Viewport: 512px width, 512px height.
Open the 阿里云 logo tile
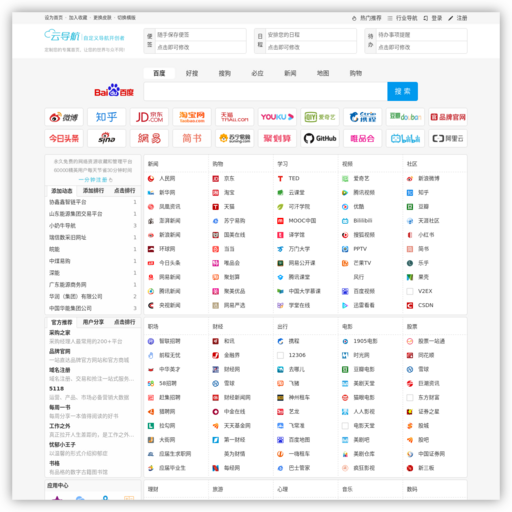[x=448, y=138]
